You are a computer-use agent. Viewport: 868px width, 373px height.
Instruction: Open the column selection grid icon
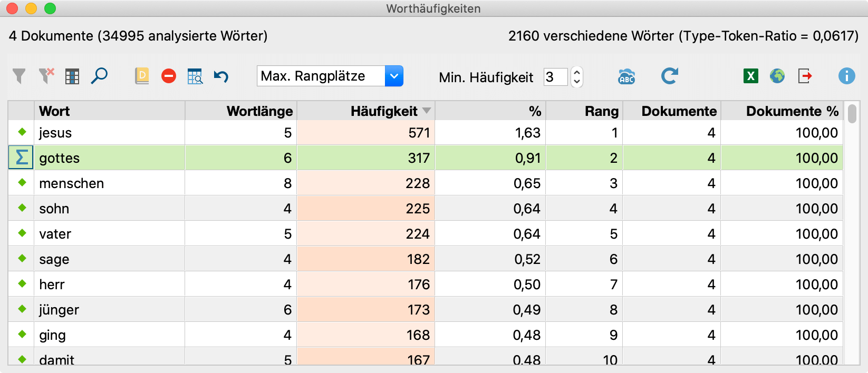point(72,76)
